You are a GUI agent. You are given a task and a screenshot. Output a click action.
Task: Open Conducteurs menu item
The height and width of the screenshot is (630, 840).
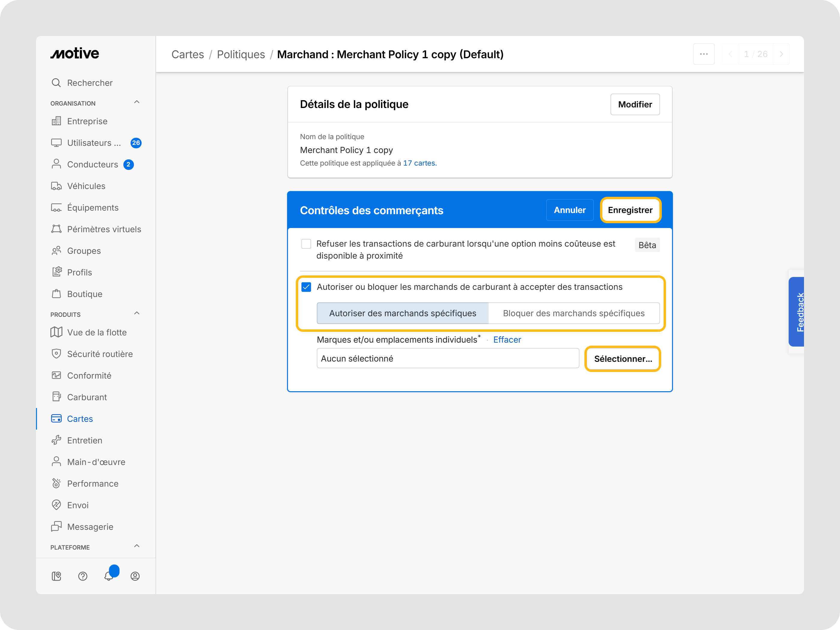click(93, 164)
